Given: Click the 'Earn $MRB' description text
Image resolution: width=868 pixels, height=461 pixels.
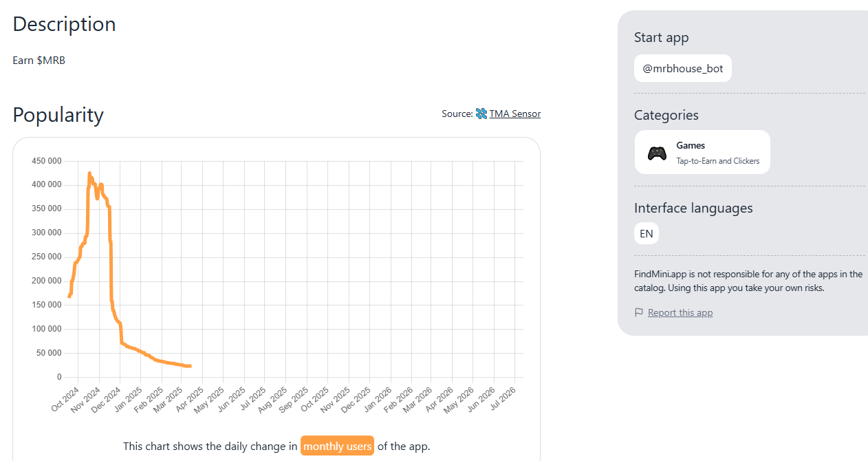Looking at the screenshot, I should 39,60.
